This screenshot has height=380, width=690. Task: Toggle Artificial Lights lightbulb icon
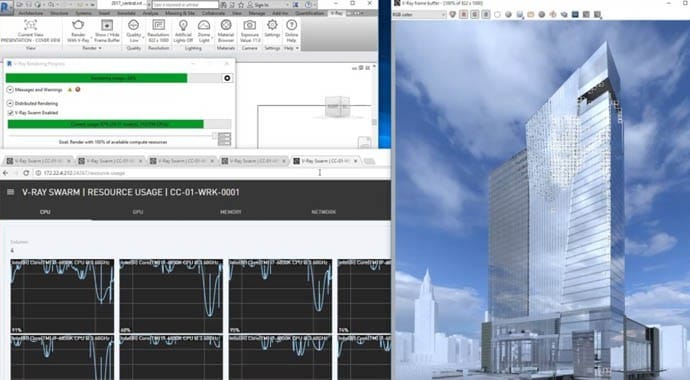pyautogui.click(x=183, y=25)
